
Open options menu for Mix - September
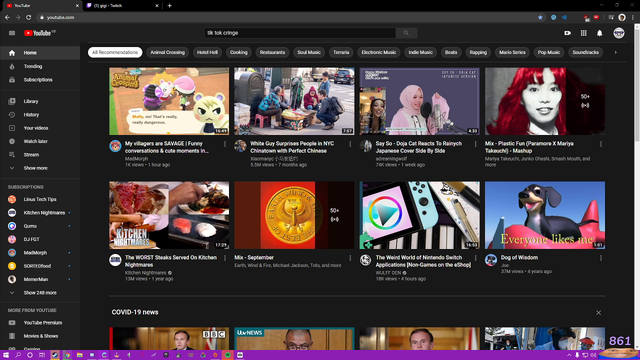click(350, 258)
